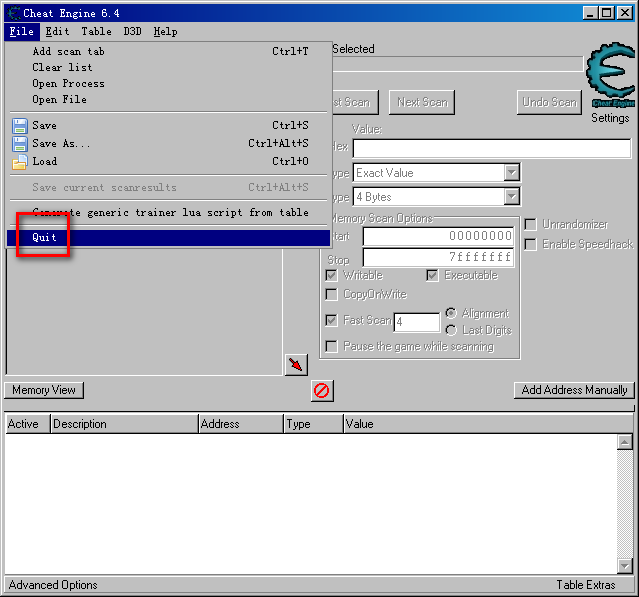
Task: Select the Last Digits radio button
Action: click(x=451, y=330)
